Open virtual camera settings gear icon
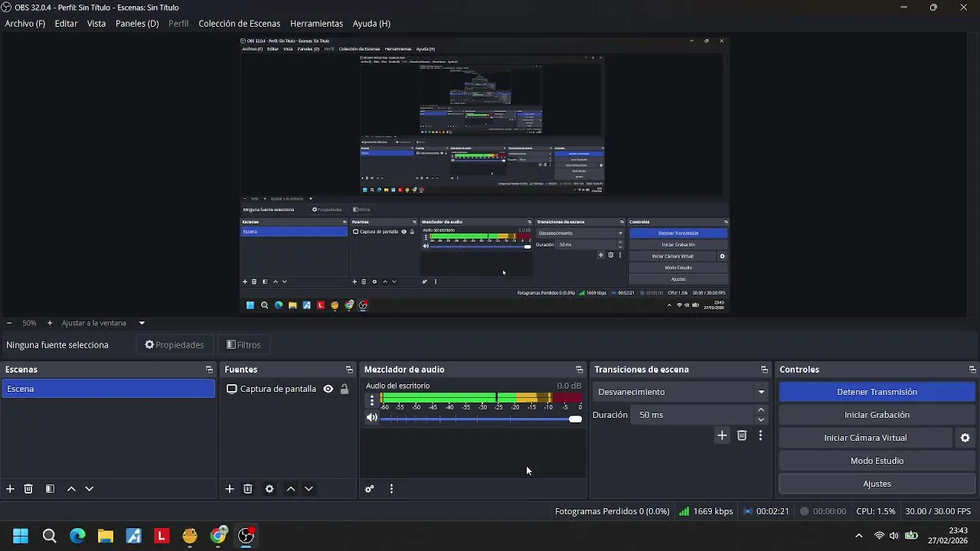This screenshot has height=551, width=980. pyautogui.click(x=965, y=438)
